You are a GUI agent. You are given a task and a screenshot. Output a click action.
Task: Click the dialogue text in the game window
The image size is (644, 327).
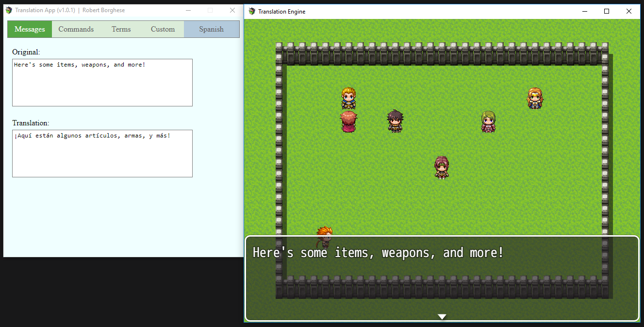(377, 252)
